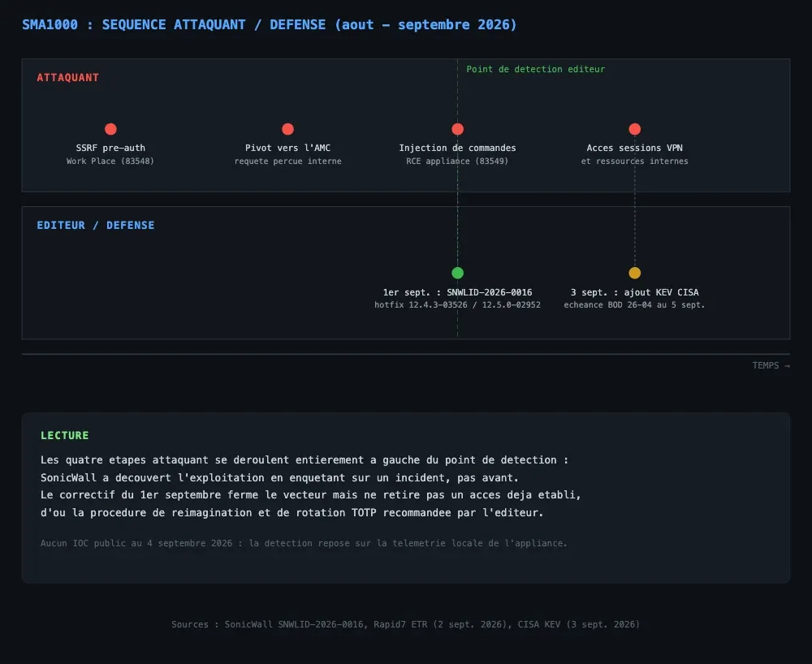Click the 'TEMPS →' axis label
The width and height of the screenshot is (812, 664).
(771, 365)
